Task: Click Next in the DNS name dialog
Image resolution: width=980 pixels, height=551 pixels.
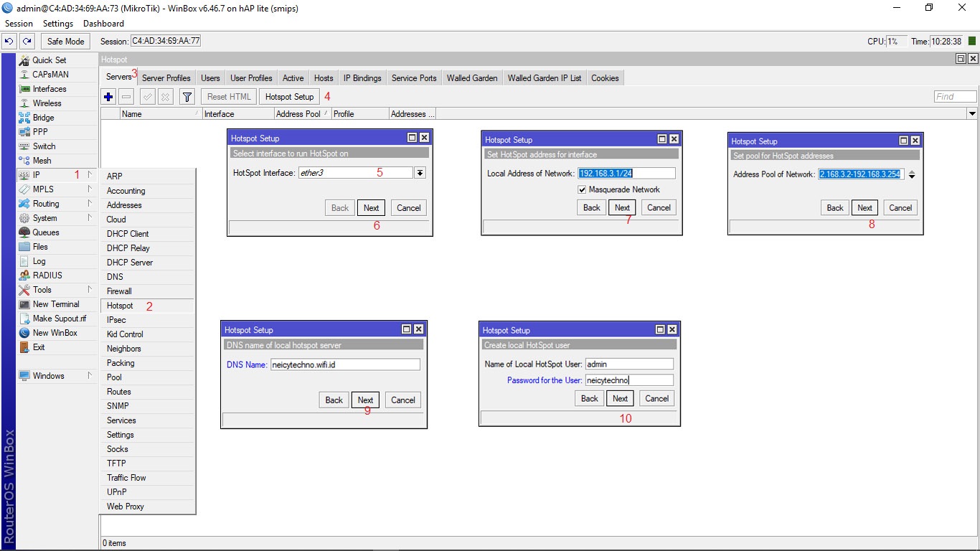Action: click(365, 400)
